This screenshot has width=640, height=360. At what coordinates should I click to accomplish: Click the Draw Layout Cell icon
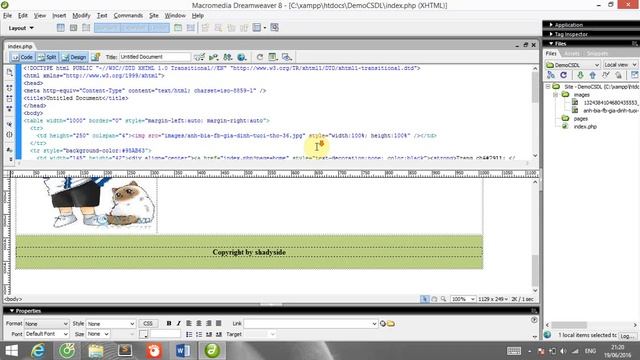point(191,28)
